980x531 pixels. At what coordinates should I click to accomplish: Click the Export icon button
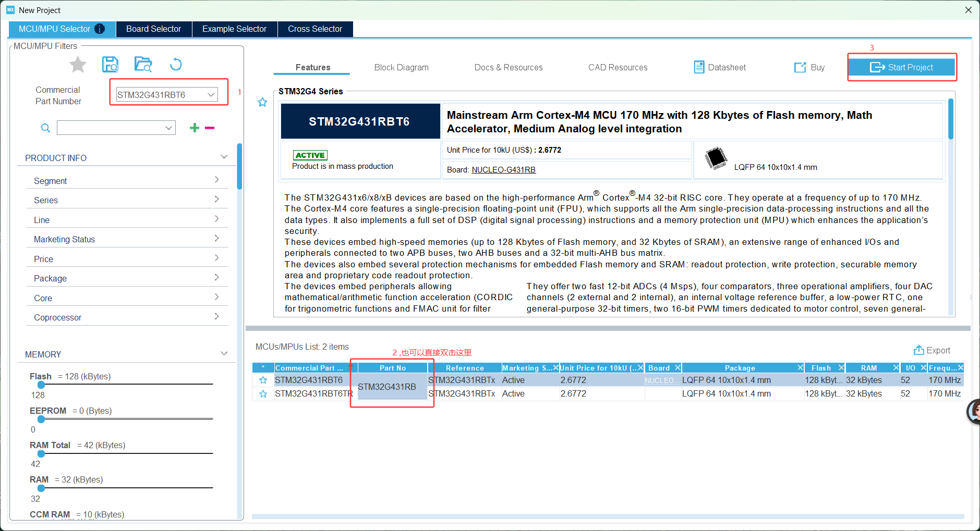[931, 350]
